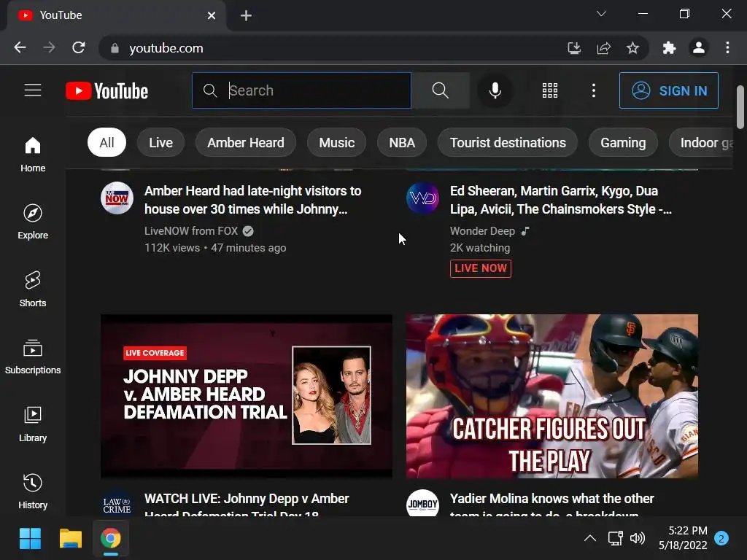Click the site lock icon in address bar
This screenshot has height=560, width=747.
tap(115, 48)
